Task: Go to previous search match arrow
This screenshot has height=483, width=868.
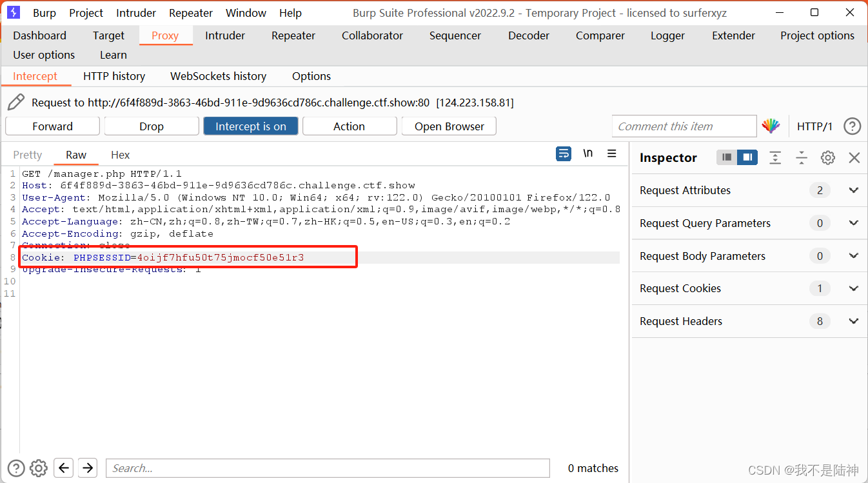Action: (x=63, y=468)
